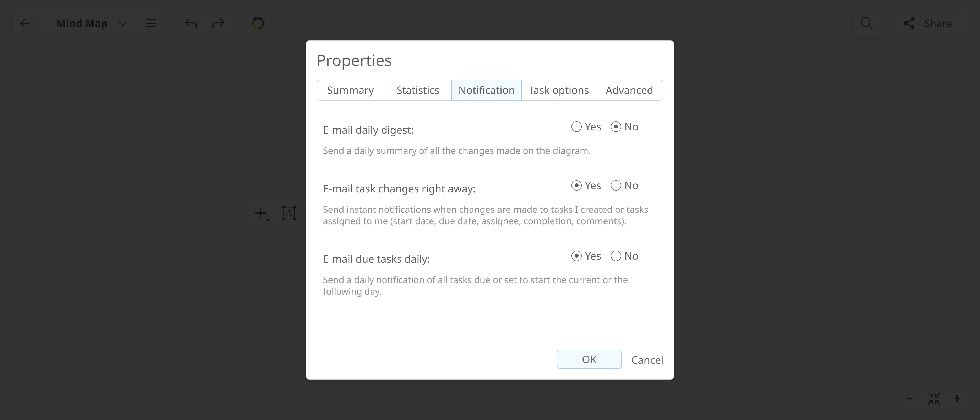Open the add element plus dropdown
Screen dimensions: 980x420
coord(262,213)
